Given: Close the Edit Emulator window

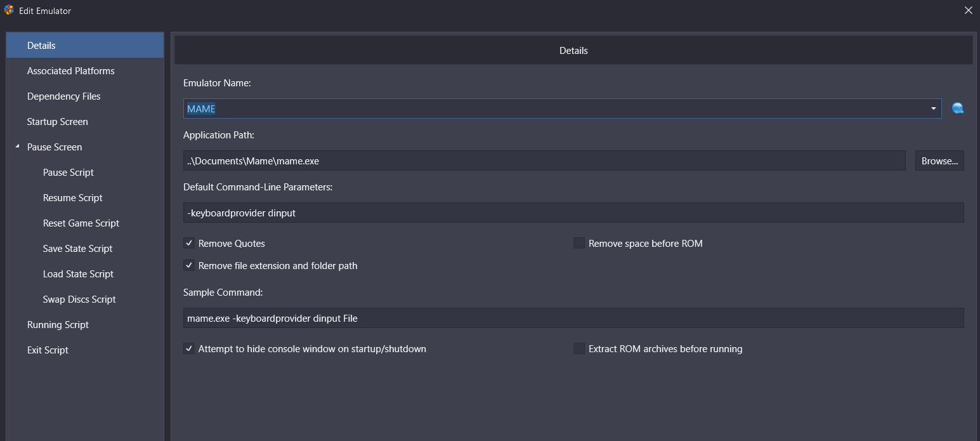Looking at the screenshot, I should [968, 10].
